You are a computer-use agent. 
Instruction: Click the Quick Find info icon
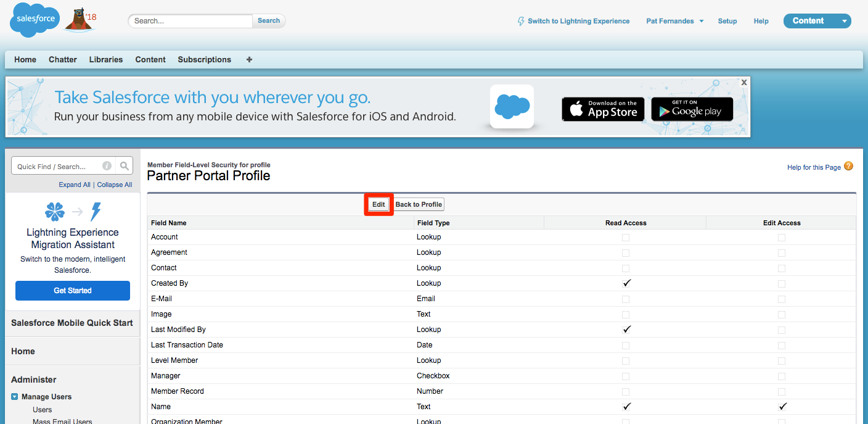coord(107,166)
